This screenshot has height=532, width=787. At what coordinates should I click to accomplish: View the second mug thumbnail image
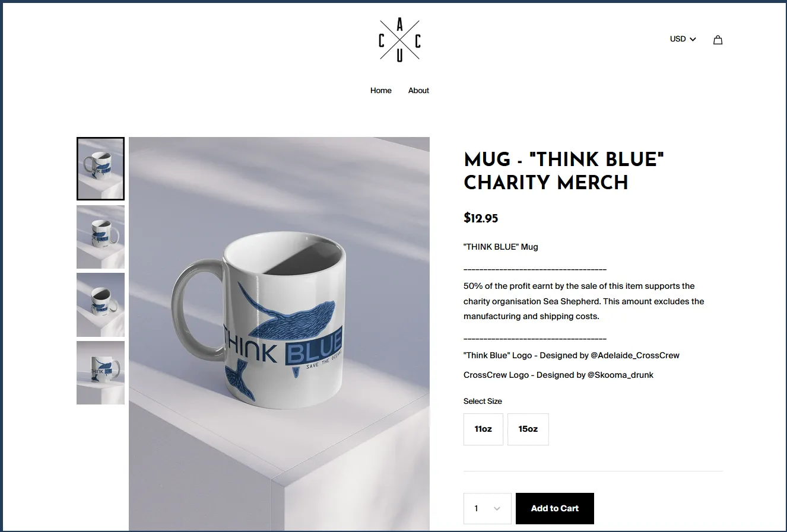click(100, 237)
